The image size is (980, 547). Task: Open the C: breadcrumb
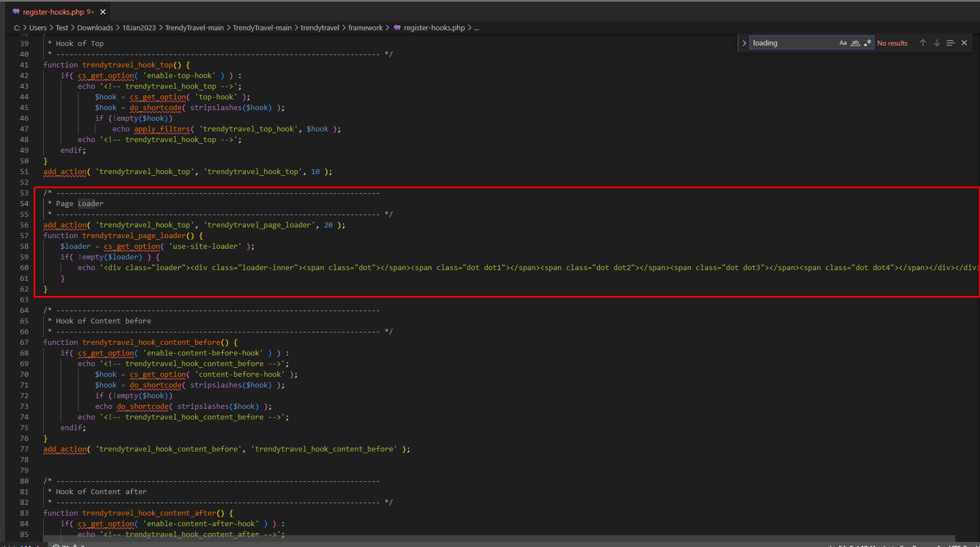[x=17, y=28]
